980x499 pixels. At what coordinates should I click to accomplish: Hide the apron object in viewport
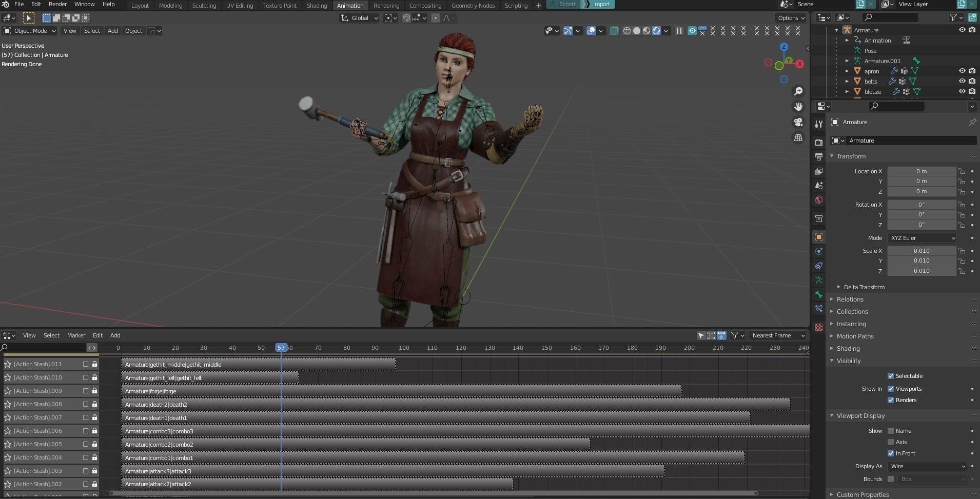point(962,71)
